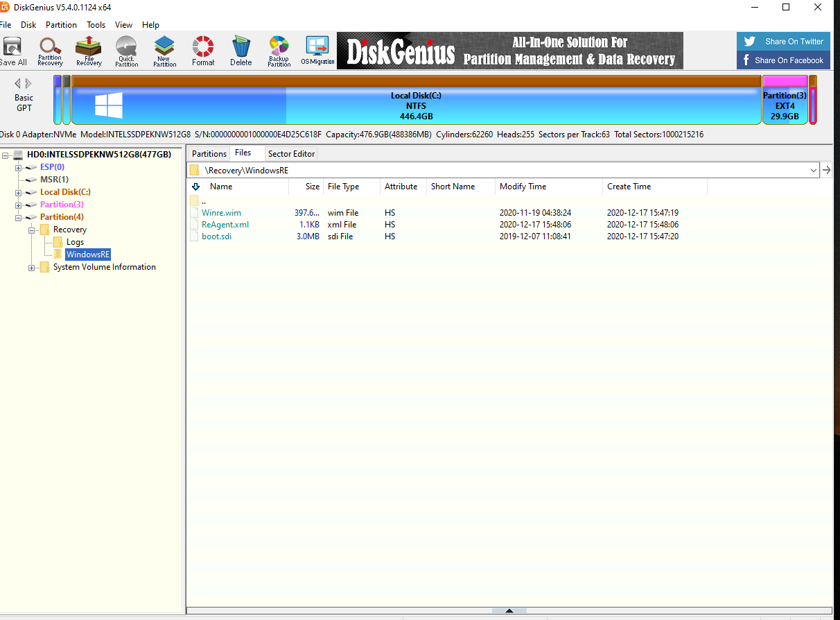Select the Recovery folder in tree
This screenshot has height=620, width=840.
(x=70, y=230)
